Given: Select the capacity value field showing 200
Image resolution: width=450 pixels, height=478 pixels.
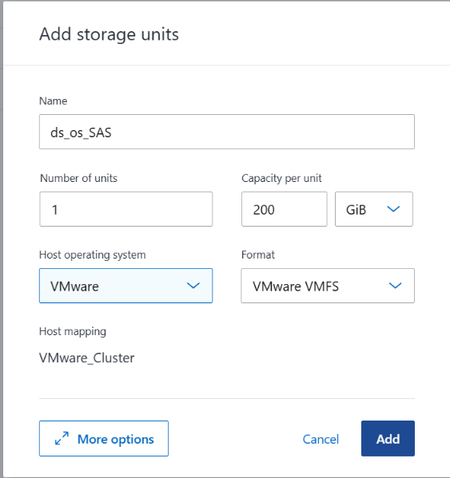Looking at the screenshot, I should (x=284, y=209).
